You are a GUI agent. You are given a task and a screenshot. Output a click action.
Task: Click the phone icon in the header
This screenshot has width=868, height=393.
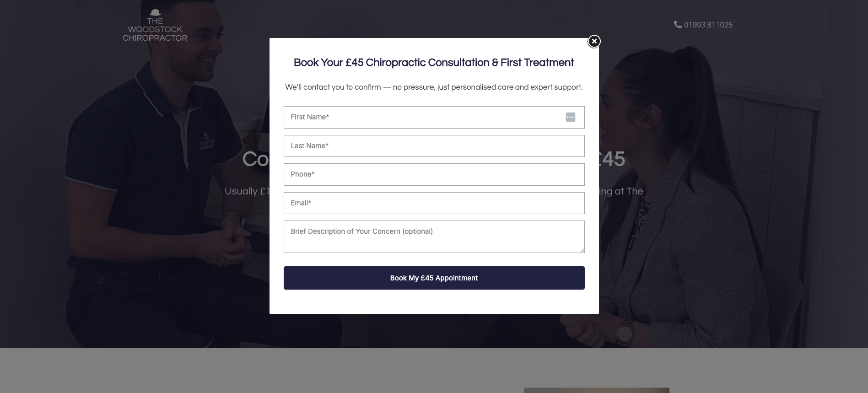[x=678, y=25]
